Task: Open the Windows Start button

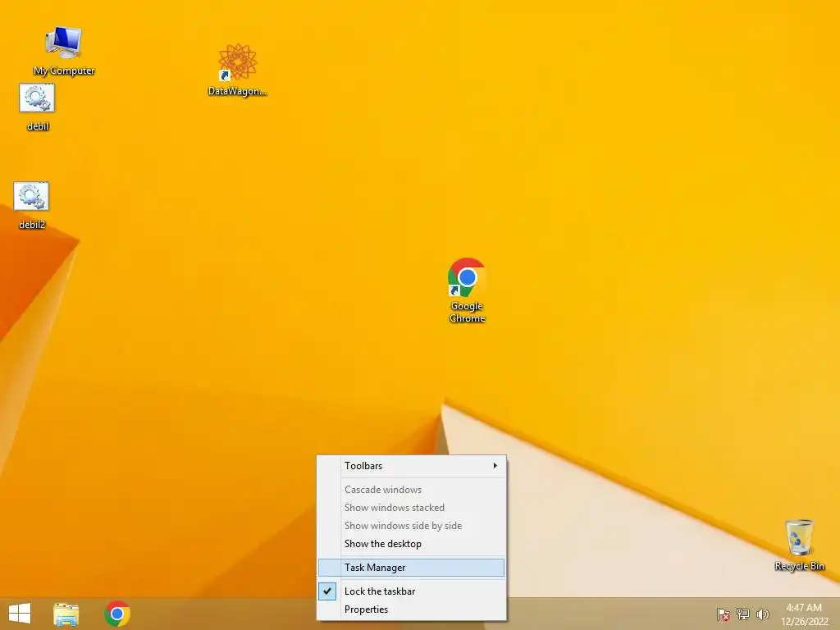Action: click(20, 614)
